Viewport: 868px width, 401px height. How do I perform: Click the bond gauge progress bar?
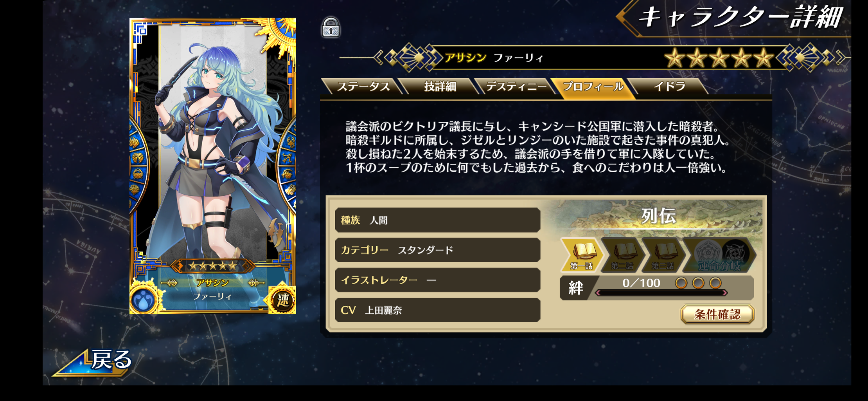(x=661, y=293)
